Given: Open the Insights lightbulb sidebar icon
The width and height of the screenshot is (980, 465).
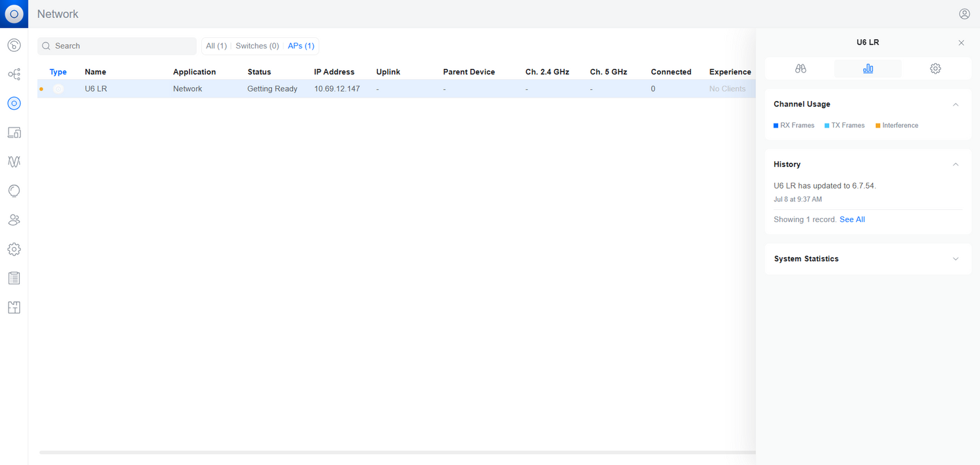Looking at the screenshot, I should tap(14, 191).
